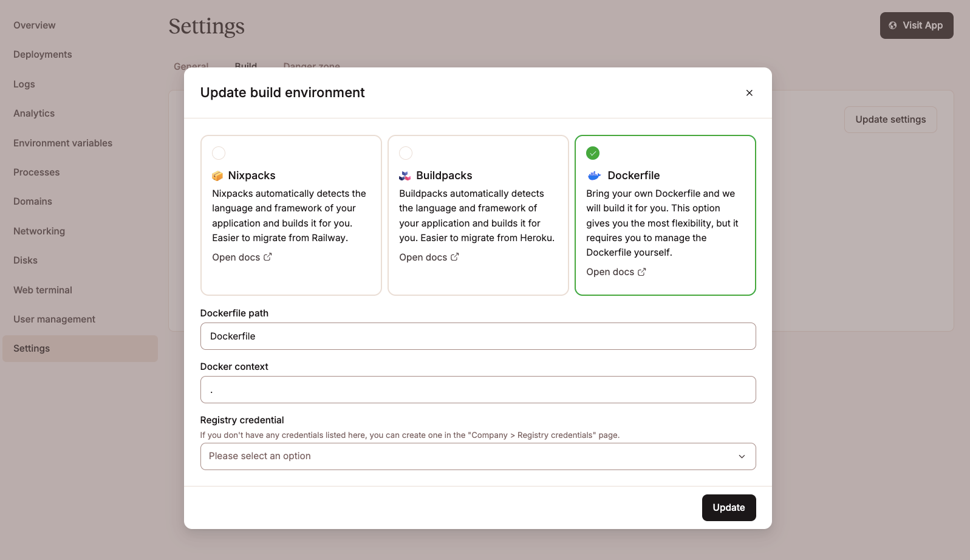This screenshot has height=560, width=970.
Task: Click the Dockerfile path input field
Action: tap(477, 336)
